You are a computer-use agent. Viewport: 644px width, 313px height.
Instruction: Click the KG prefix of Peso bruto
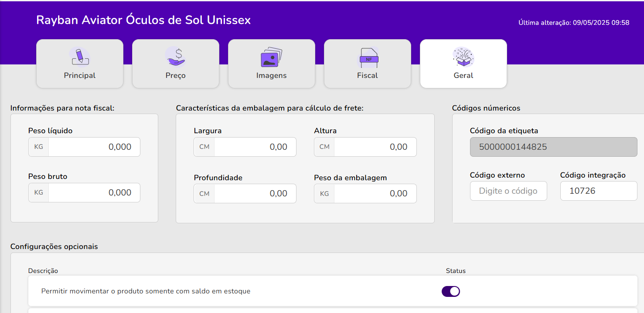pos(39,193)
